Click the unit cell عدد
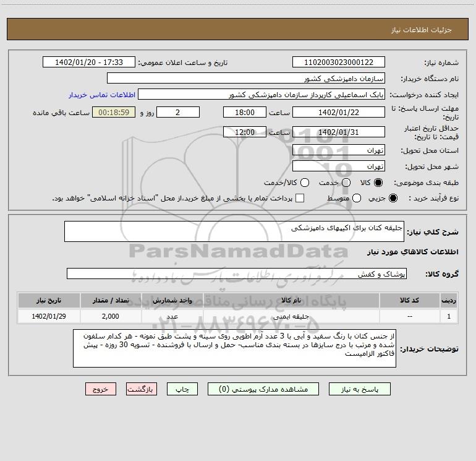 pos(172,316)
